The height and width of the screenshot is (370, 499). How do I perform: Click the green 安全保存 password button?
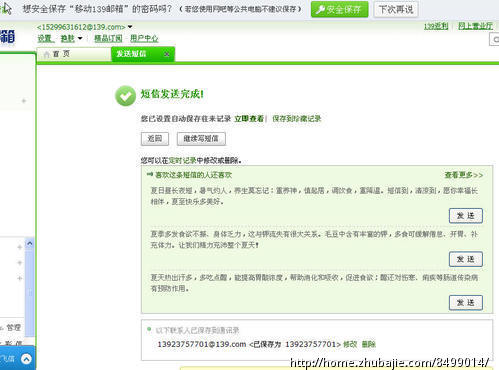tap(339, 9)
